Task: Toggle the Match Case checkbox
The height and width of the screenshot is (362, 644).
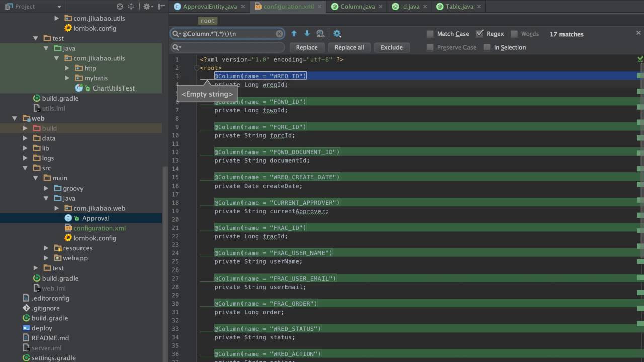Action: (x=430, y=34)
